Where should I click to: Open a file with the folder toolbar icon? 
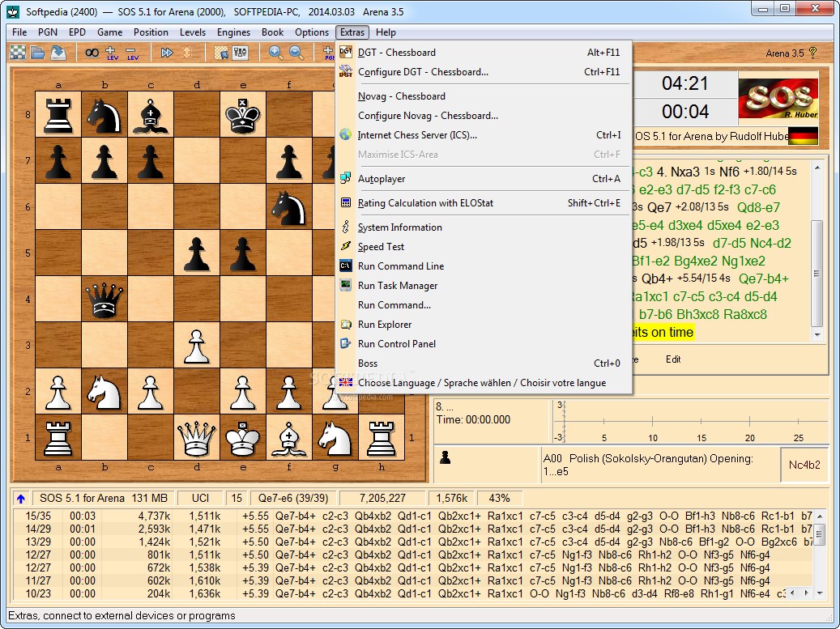(x=37, y=53)
